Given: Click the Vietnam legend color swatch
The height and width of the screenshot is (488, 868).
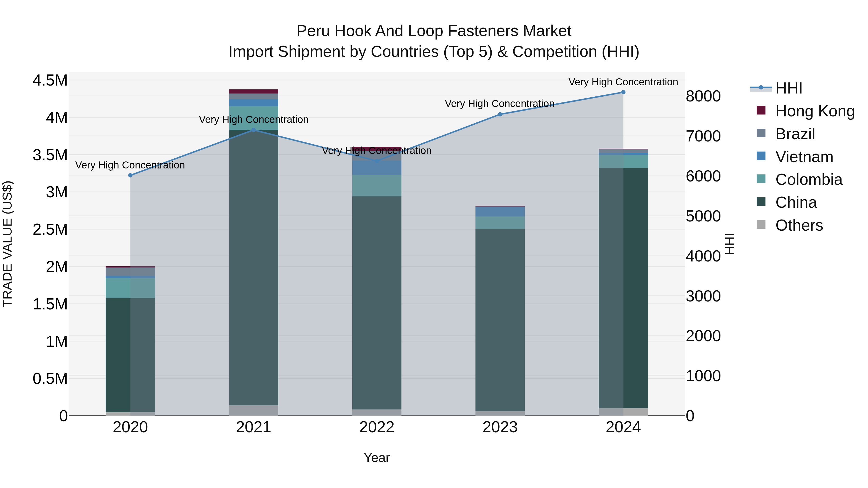Looking at the screenshot, I should tap(761, 156).
